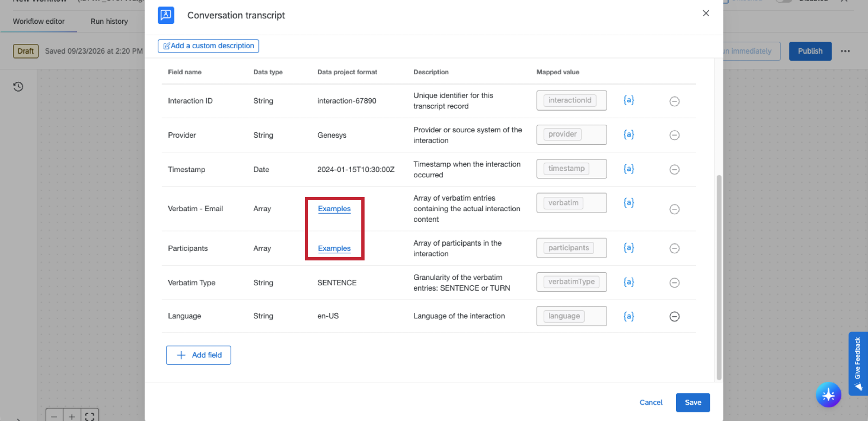Remove the Timestamp field

(674, 170)
